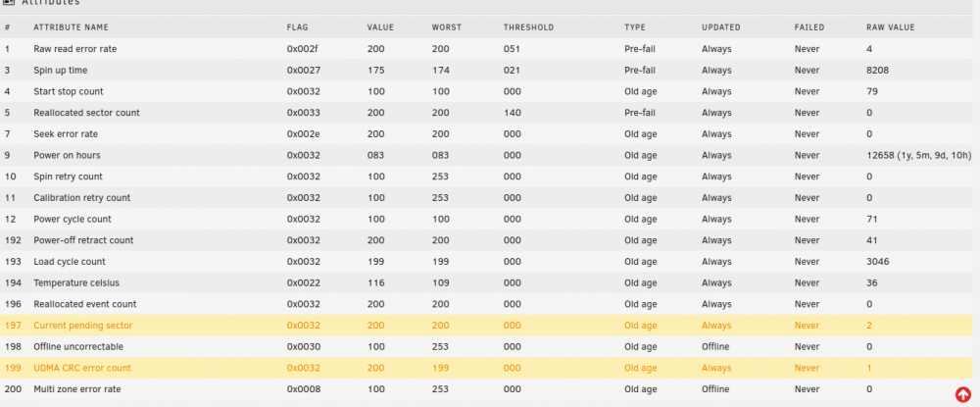Image resolution: width=980 pixels, height=407 pixels.
Task: Click raw value 8208 for Spin up time
Action: coord(877,70)
